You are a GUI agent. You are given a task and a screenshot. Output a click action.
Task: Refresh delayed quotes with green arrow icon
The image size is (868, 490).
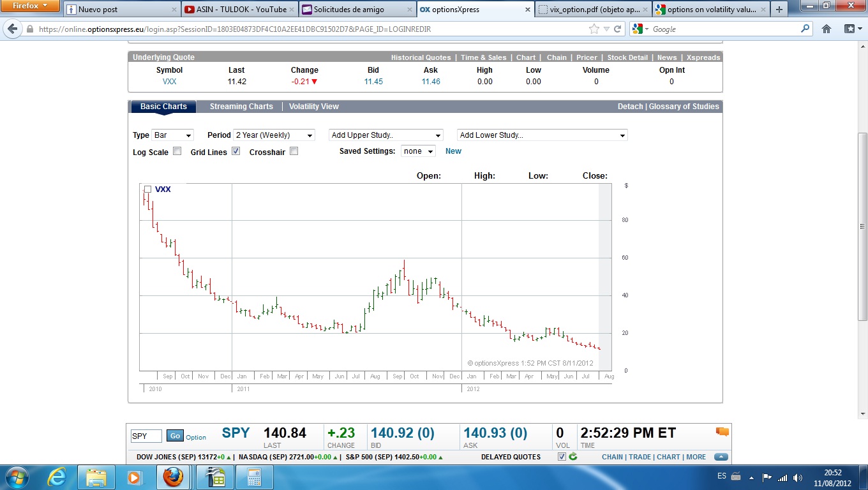(x=573, y=457)
